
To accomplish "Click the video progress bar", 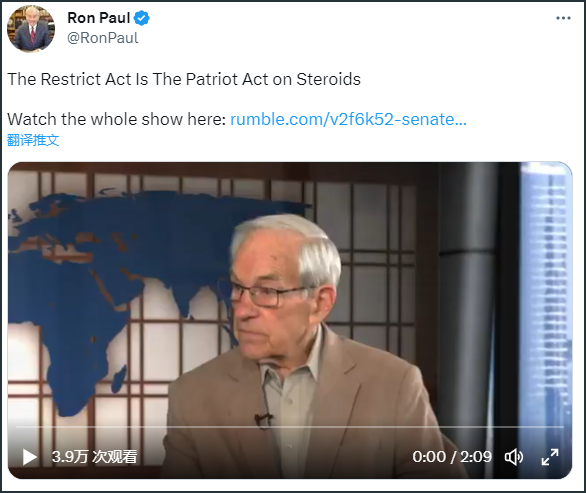I will (290, 426).
